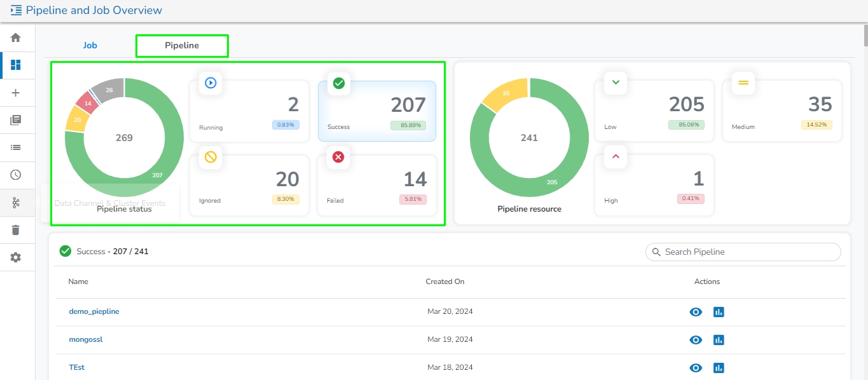Expand the Low resource chevron card

[x=616, y=83]
